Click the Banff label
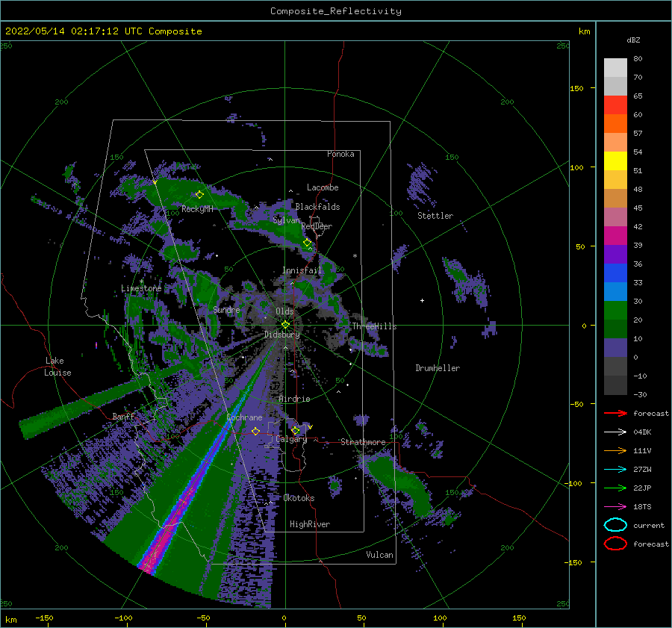 [123, 416]
